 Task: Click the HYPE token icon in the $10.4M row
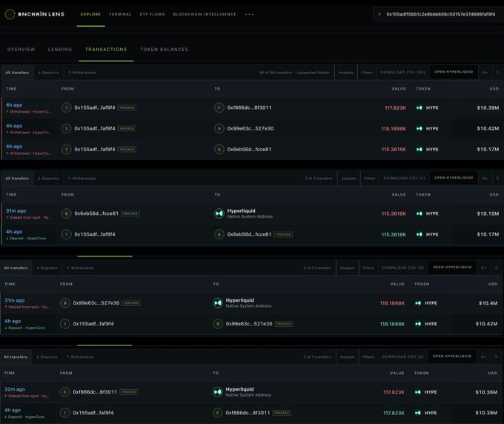click(x=418, y=303)
